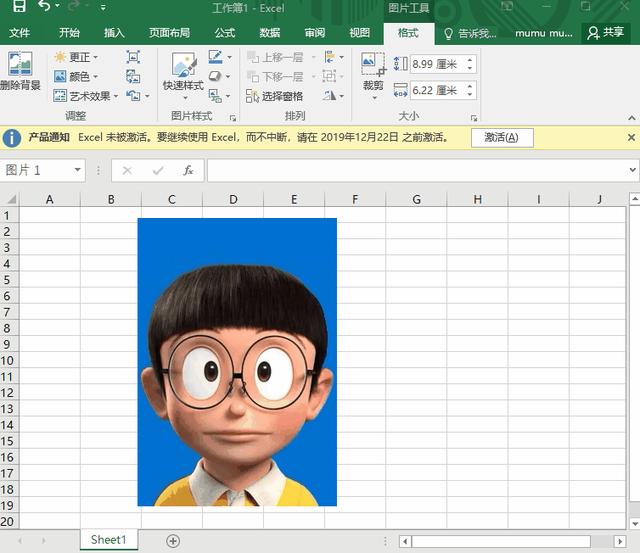Open the 快速样式 quick styles gallery
Image resolution: width=640 pixels, height=553 pixels.
[x=183, y=76]
